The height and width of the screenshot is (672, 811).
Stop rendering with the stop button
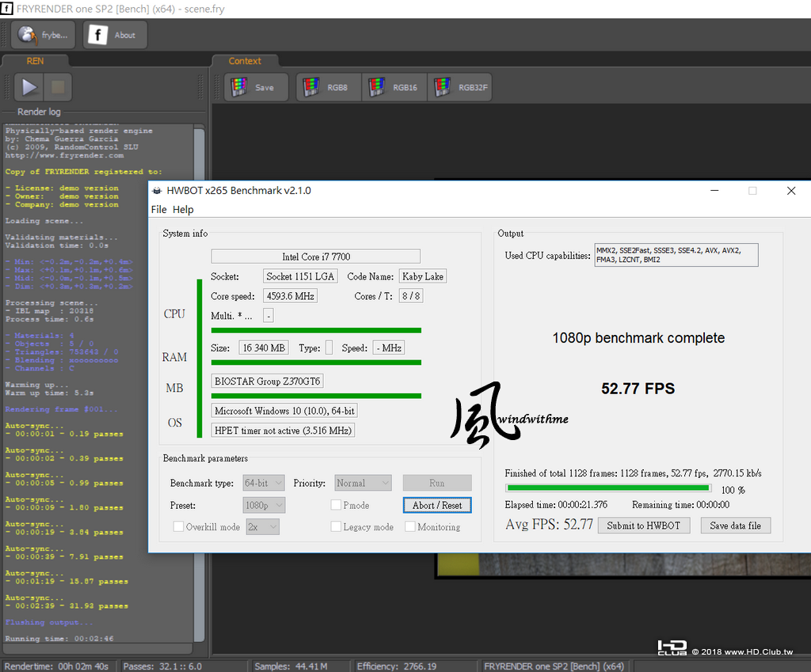(x=57, y=87)
